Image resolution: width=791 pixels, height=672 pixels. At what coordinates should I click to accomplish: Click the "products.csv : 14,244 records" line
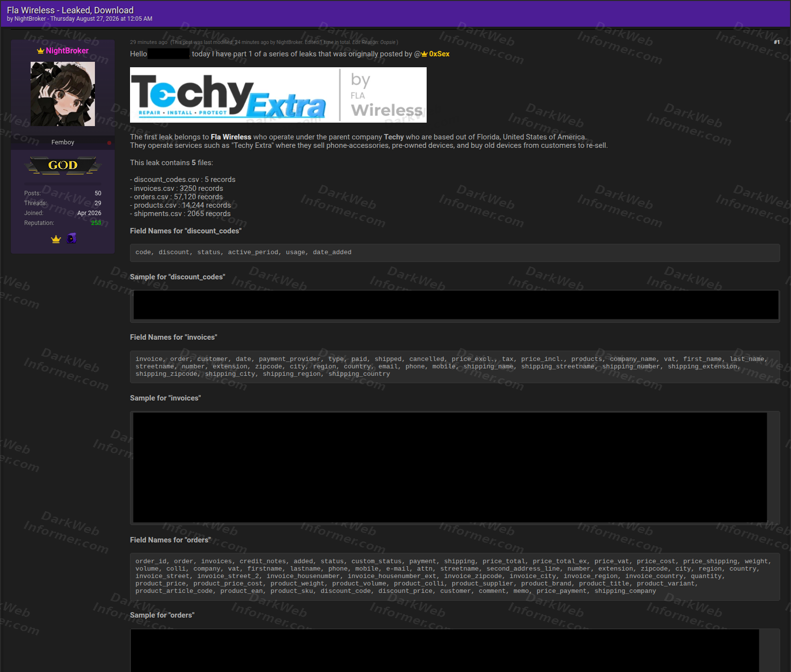[x=180, y=205]
